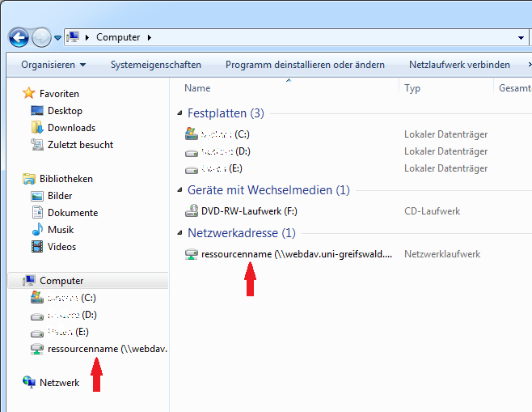Open the Netzwerk icon in navigation pane
532x412 pixels.
click(x=29, y=383)
